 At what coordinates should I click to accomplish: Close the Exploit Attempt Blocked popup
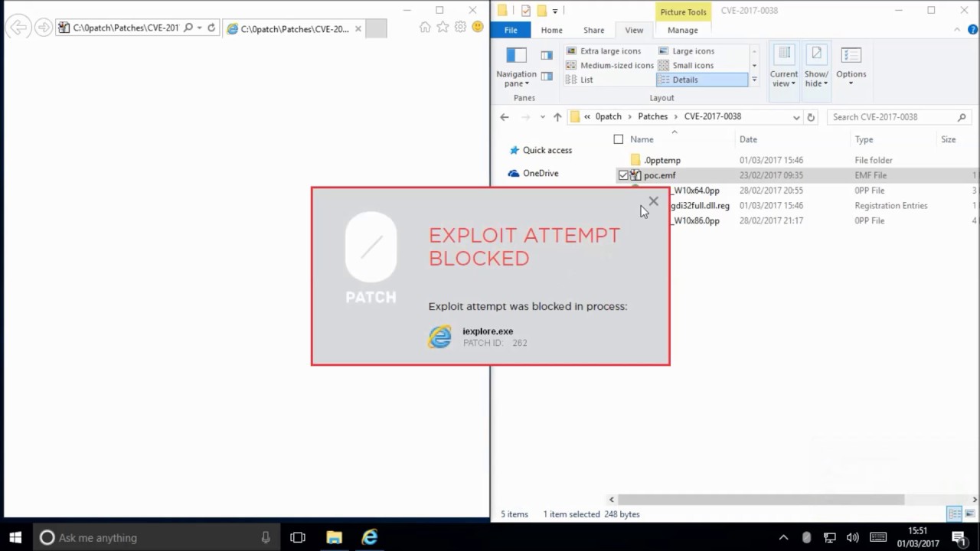tap(653, 201)
